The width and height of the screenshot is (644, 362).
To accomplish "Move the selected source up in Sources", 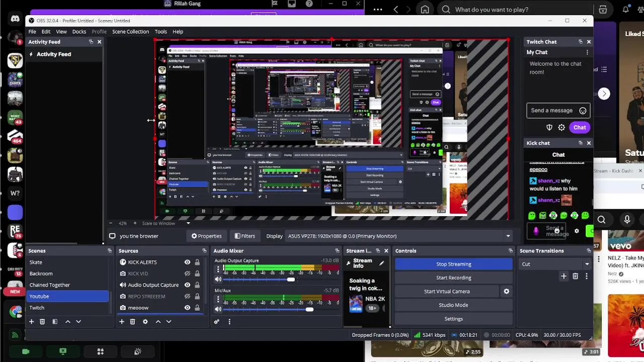I will [x=158, y=322].
